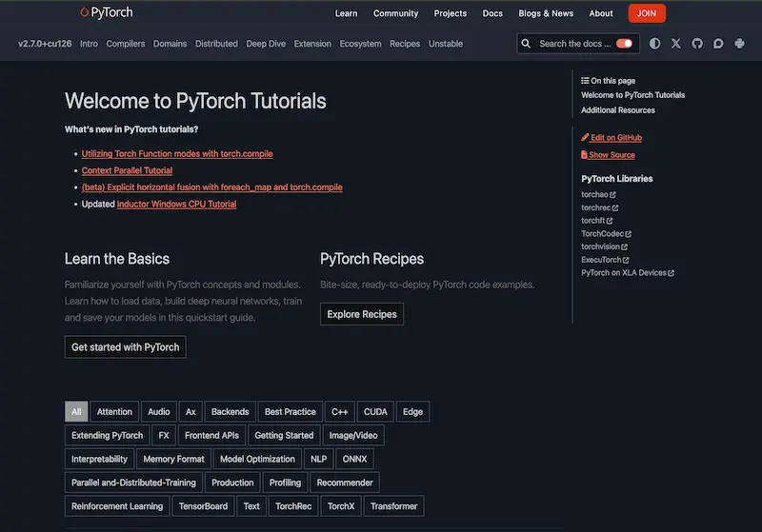Click Welcome to PyTorch Tutorials sidebar link

pos(633,95)
